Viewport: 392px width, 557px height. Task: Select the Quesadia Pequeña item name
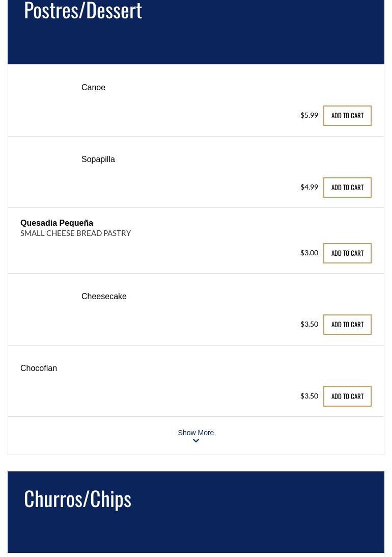click(57, 223)
